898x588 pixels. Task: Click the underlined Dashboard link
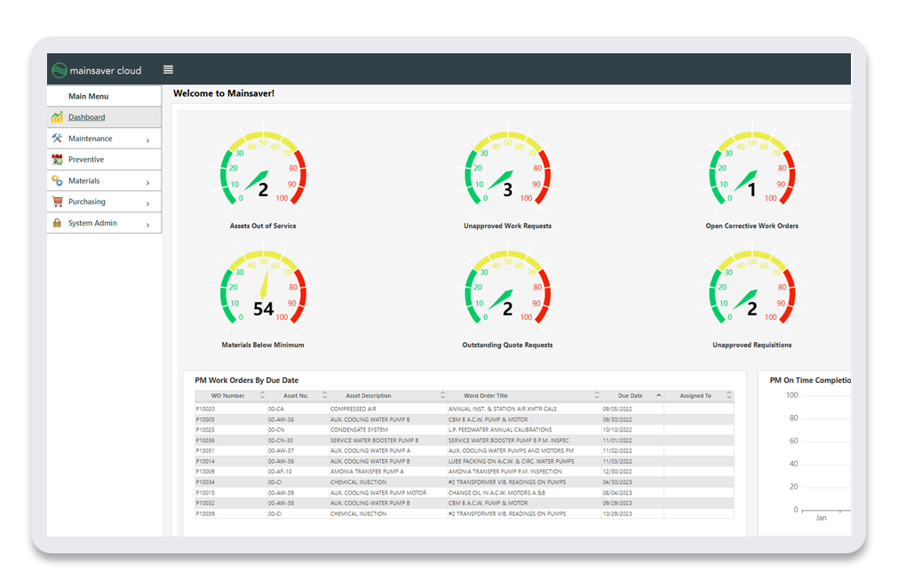(86, 116)
